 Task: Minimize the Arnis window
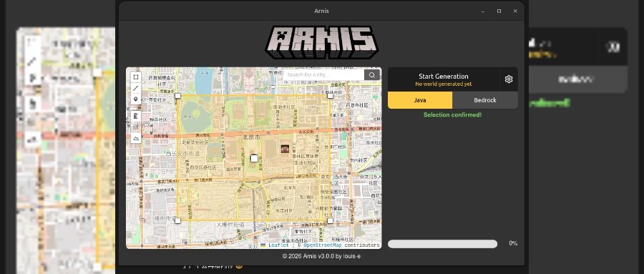click(x=483, y=11)
